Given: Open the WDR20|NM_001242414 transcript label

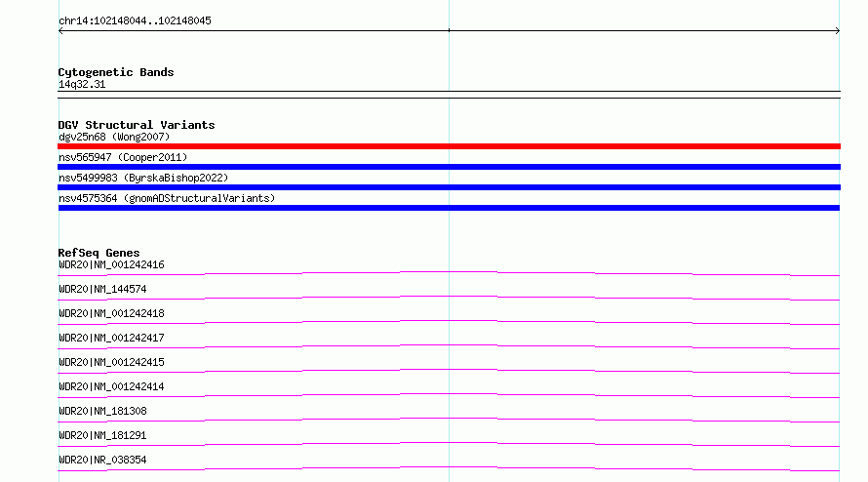Looking at the screenshot, I should [x=111, y=386].
